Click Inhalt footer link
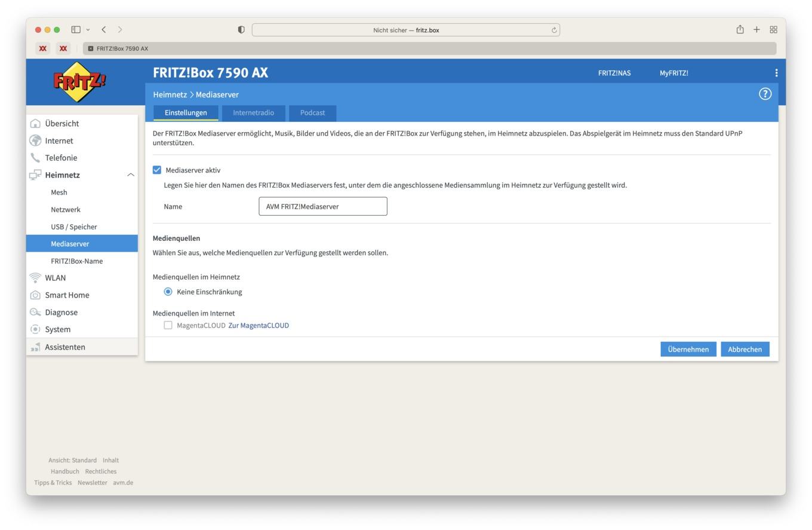 click(x=110, y=460)
